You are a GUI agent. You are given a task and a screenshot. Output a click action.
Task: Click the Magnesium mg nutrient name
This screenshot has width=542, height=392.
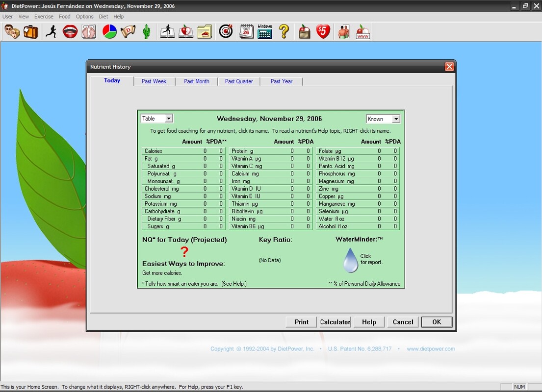coord(336,181)
